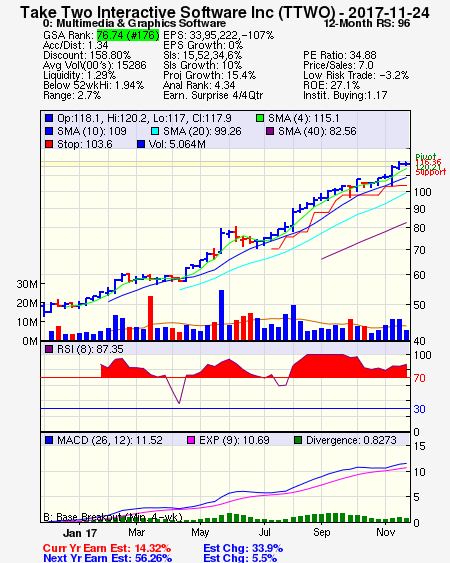This screenshot has width=450, height=563.
Task: Click the red Support label beside the chart
Action: click(431, 172)
